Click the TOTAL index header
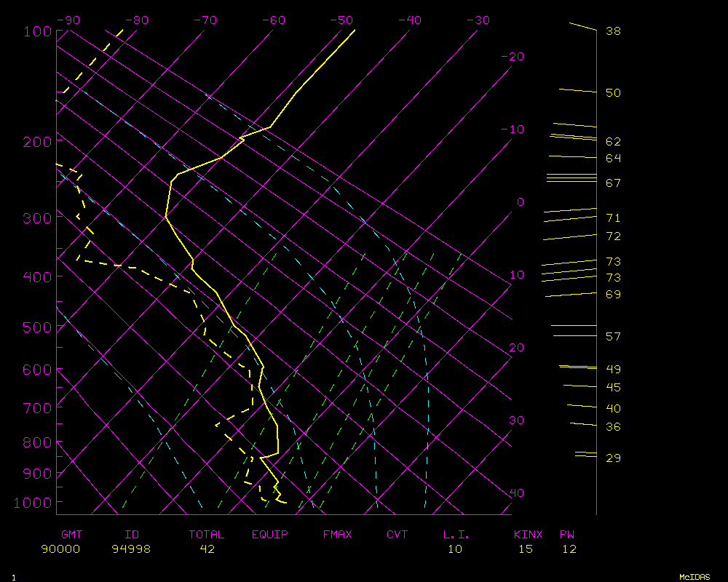This screenshot has height=582, width=728. [x=207, y=535]
